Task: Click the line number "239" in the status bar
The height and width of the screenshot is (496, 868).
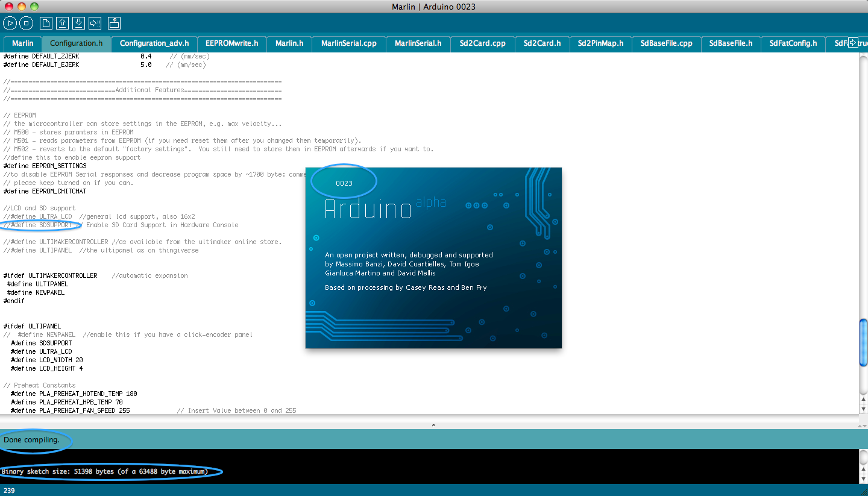Action: tap(9, 491)
